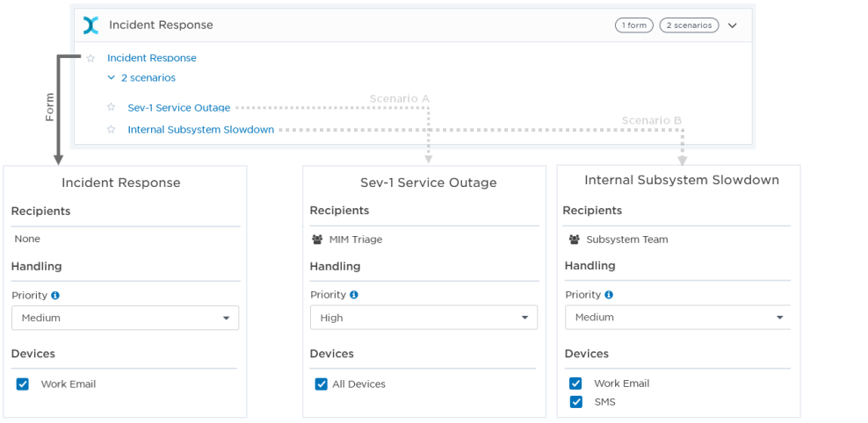Open the Medium priority dropdown in Incident Response

coord(125,318)
